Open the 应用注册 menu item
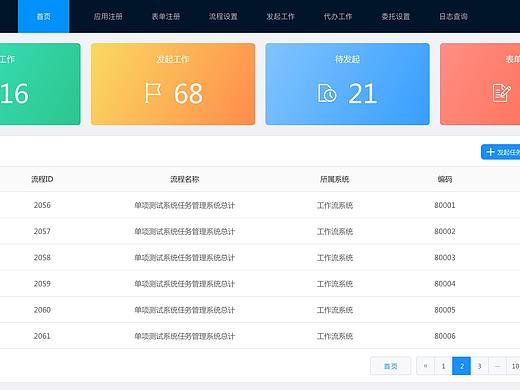The width and height of the screenshot is (520, 390). (x=108, y=16)
